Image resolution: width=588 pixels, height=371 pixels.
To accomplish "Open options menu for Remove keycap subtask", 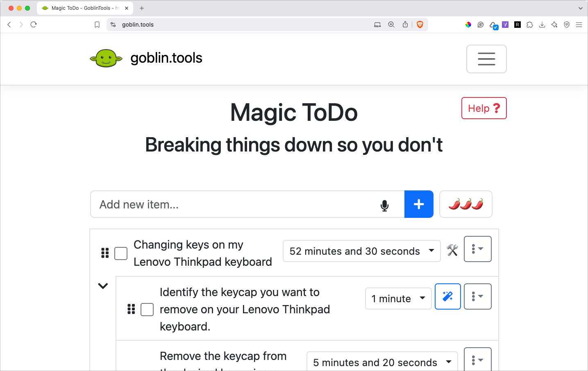I will point(478,360).
